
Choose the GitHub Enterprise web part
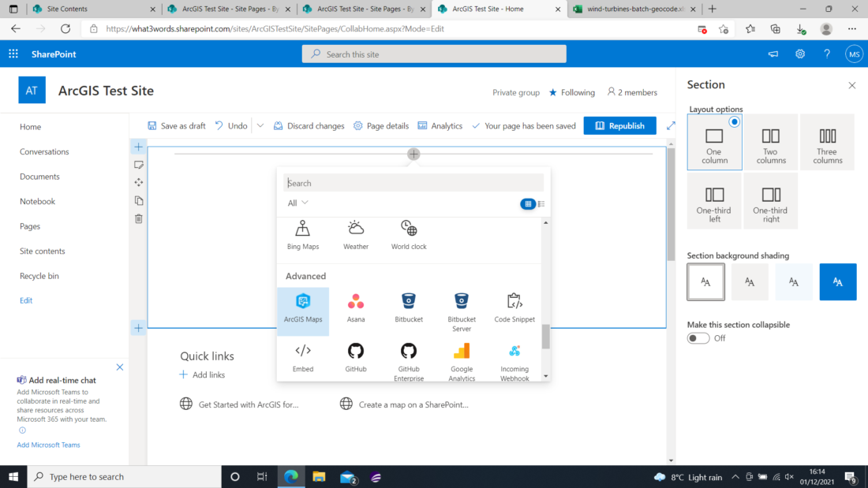pyautogui.click(x=409, y=361)
